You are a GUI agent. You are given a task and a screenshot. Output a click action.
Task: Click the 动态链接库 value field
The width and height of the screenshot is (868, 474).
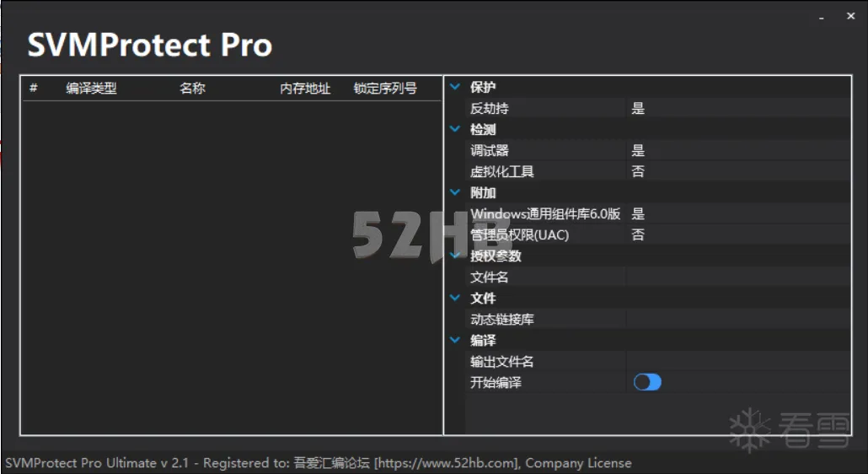click(738, 319)
